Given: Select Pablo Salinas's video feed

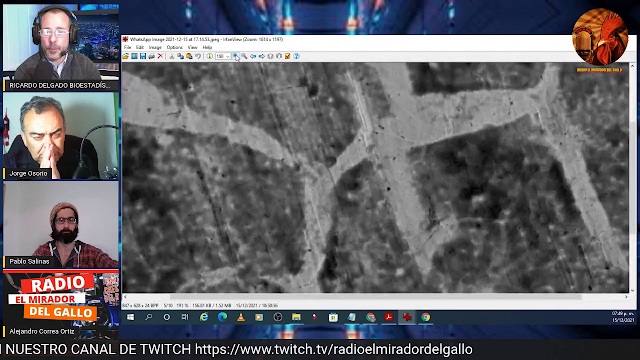Looking at the screenshot, I should tap(61, 224).
